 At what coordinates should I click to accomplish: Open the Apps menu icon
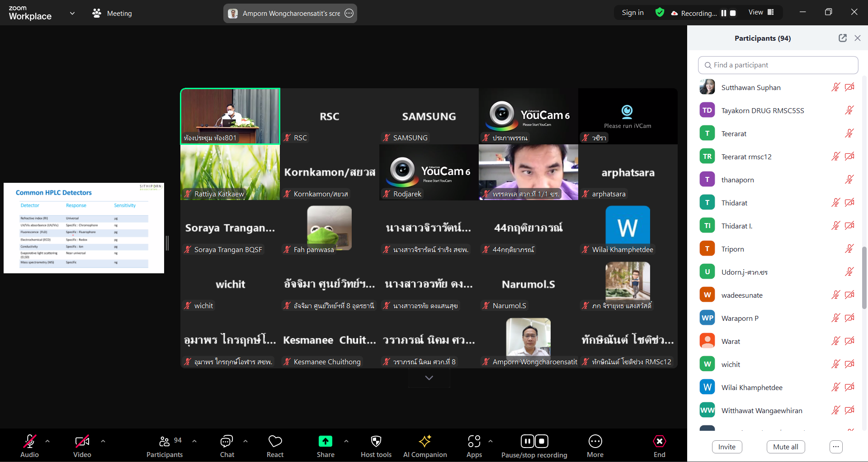click(474, 446)
